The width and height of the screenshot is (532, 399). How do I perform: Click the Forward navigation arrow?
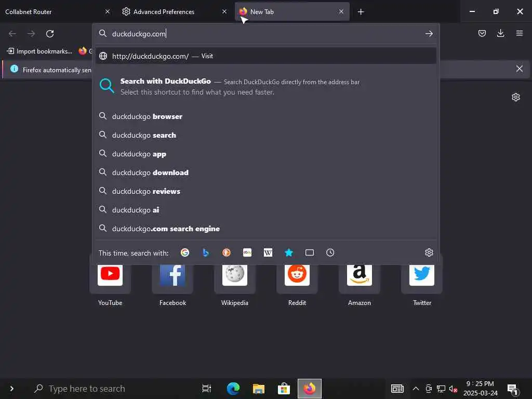click(31, 34)
